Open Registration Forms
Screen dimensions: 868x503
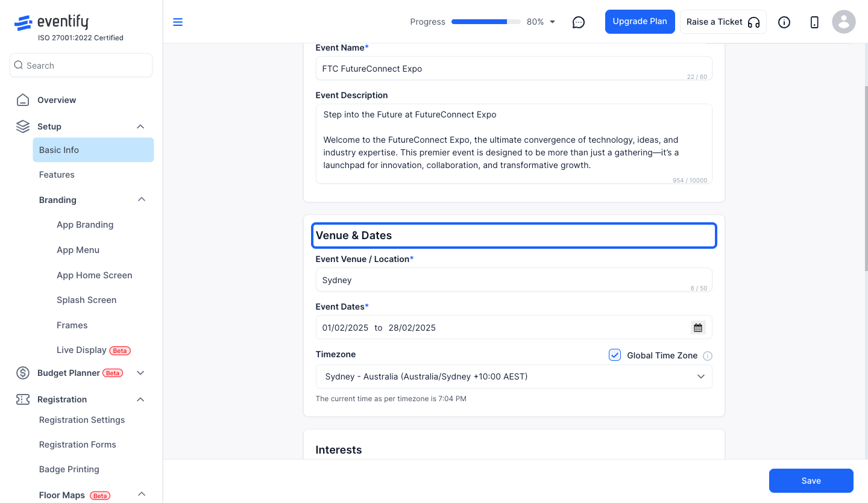(77, 445)
